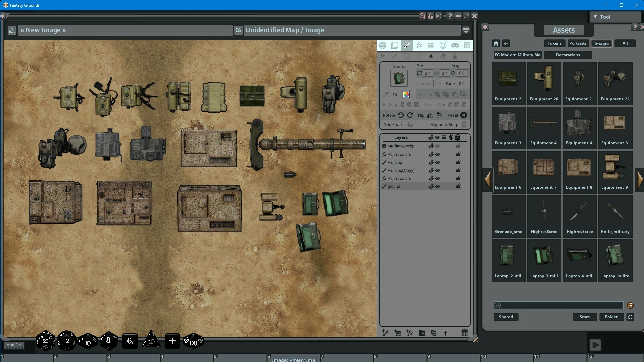Switch to the Portraits filter tab
Screen dimensions: 644x362
[578, 43]
